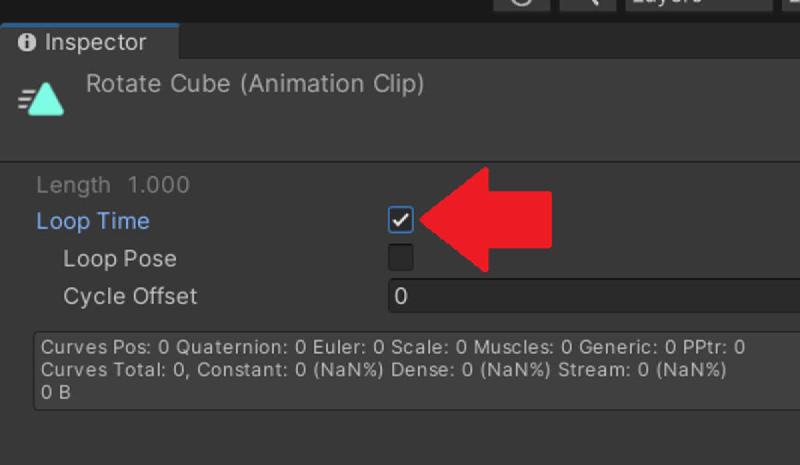This screenshot has height=465, width=800.
Task: Open the partially visible Layout dropdown
Action: 791,4
